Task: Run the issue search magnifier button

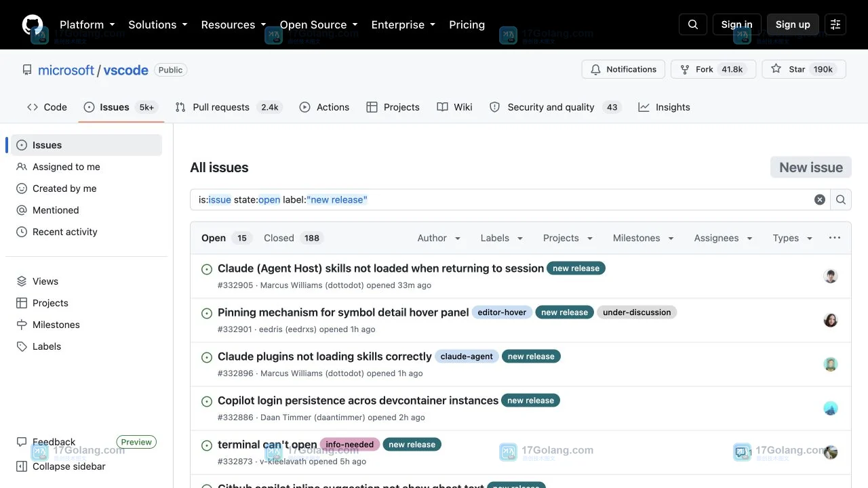Action: (x=841, y=199)
